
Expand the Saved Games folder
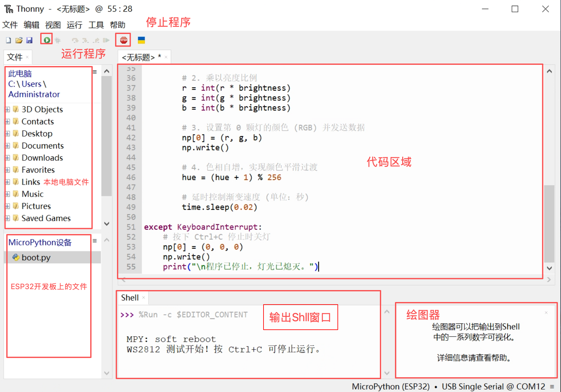coord(8,218)
